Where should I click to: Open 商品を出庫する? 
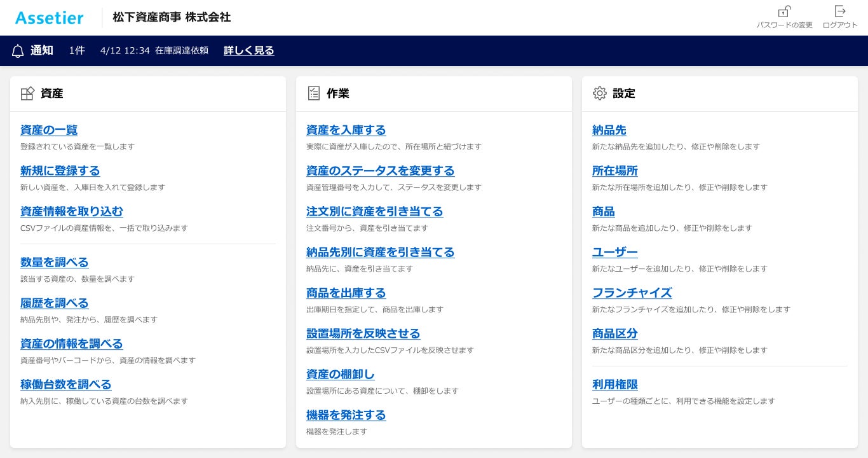(x=346, y=293)
